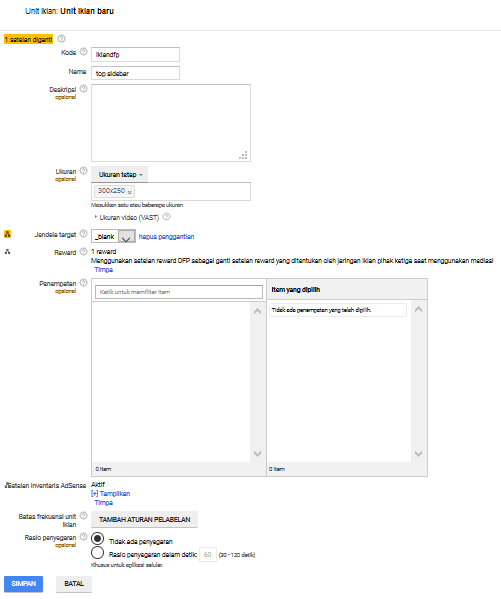Open help icon next to Penempatan label
Viewport: 501px width, 599px height.
[83, 282]
